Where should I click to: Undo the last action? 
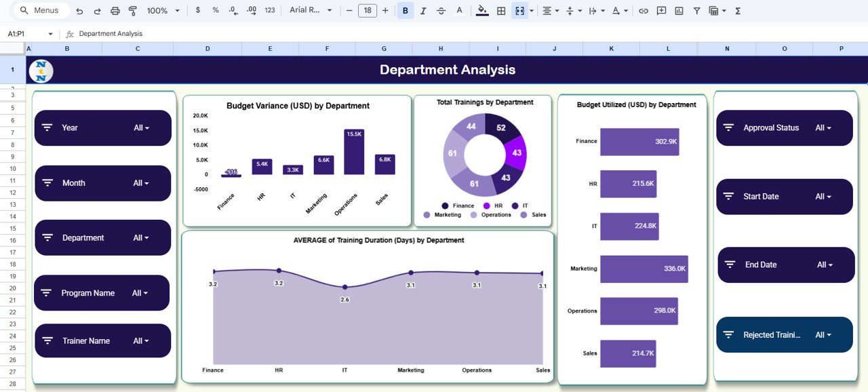click(x=79, y=10)
